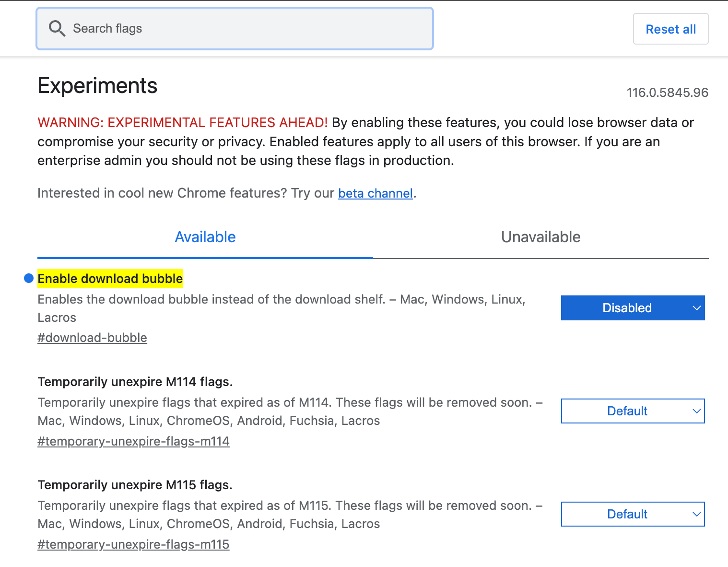This screenshot has width=728, height=567.
Task: Focus the Search flags input field
Action: (240, 29)
